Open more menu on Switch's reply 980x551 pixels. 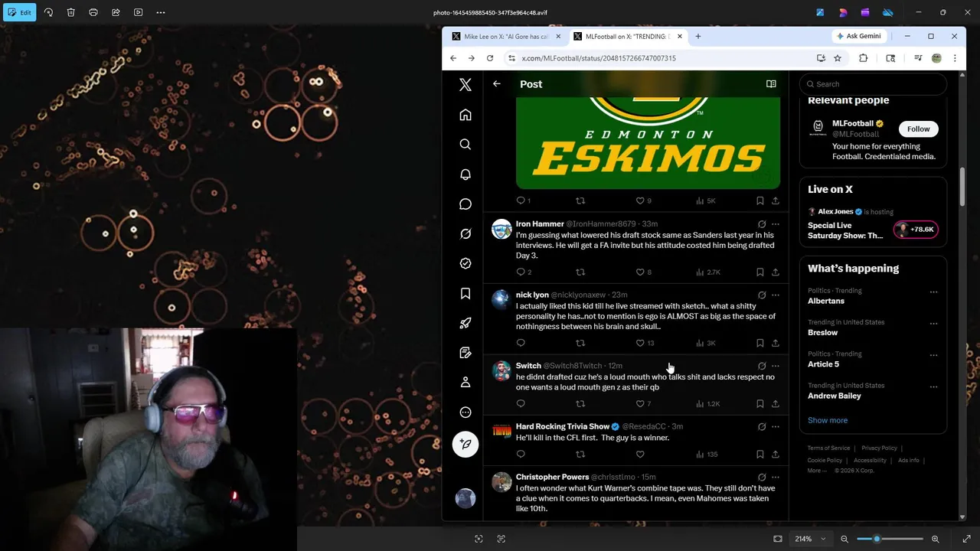click(776, 366)
